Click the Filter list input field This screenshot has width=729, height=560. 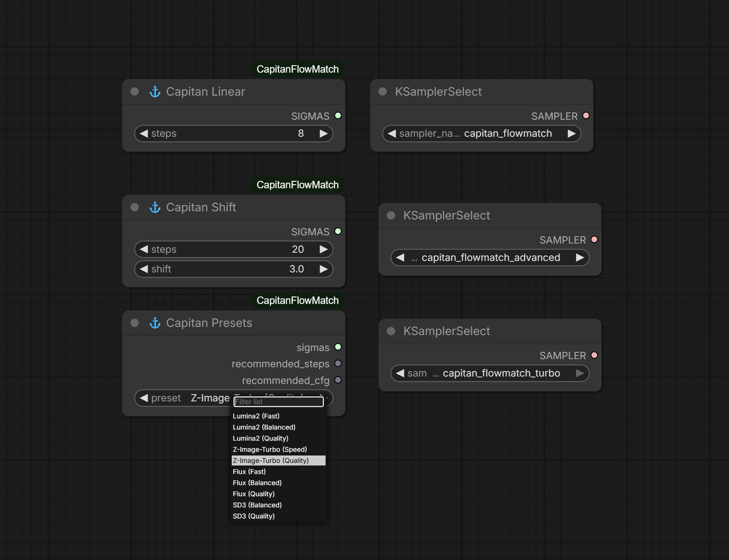pos(278,402)
